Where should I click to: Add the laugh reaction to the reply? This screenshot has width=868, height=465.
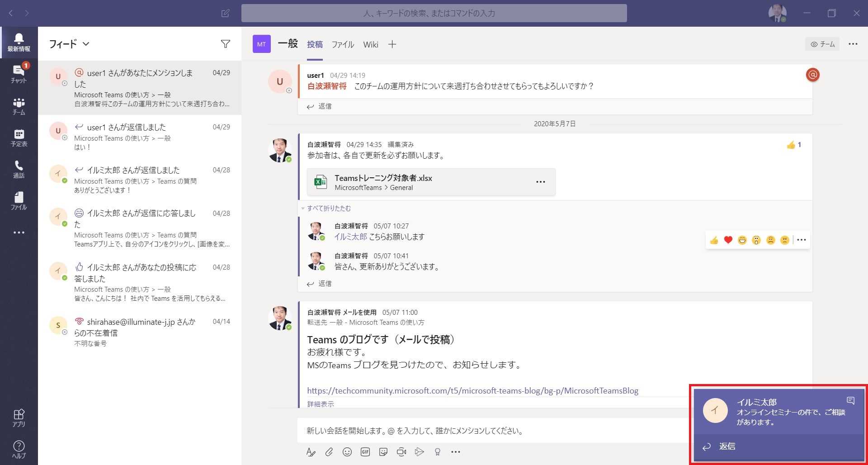pyautogui.click(x=742, y=240)
